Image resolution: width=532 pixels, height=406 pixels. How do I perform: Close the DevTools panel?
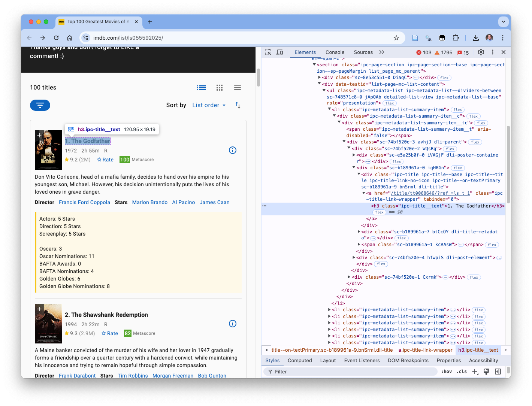(x=504, y=52)
